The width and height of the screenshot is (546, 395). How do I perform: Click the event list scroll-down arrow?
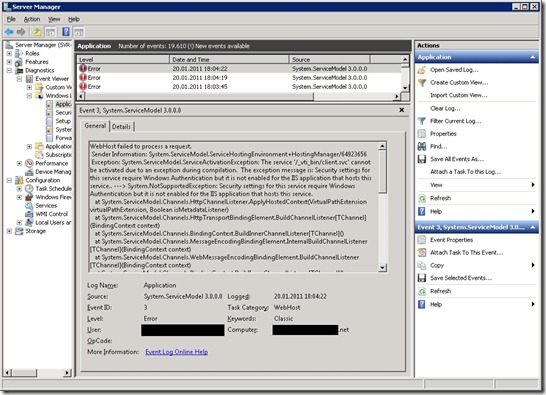click(x=405, y=88)
